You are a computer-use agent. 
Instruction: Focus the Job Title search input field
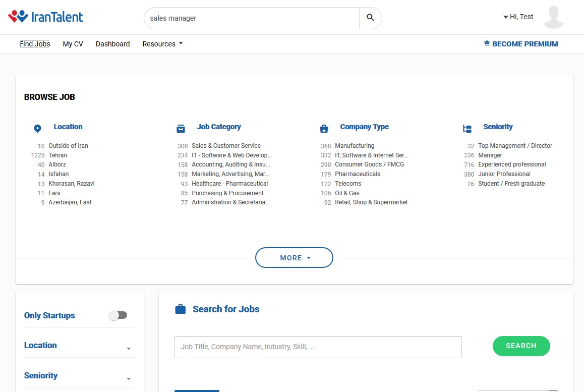(318, 347)
